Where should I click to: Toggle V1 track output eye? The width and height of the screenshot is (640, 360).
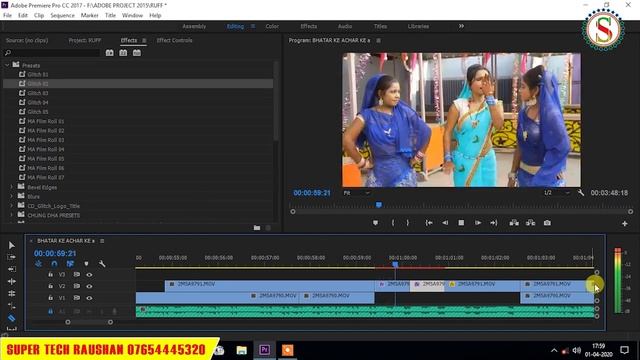click(89, 298)
